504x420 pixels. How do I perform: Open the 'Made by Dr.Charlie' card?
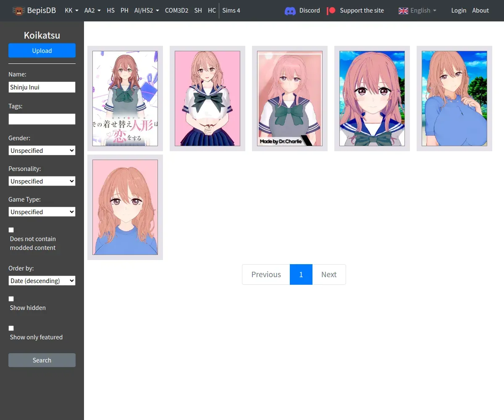coord(290,98)
